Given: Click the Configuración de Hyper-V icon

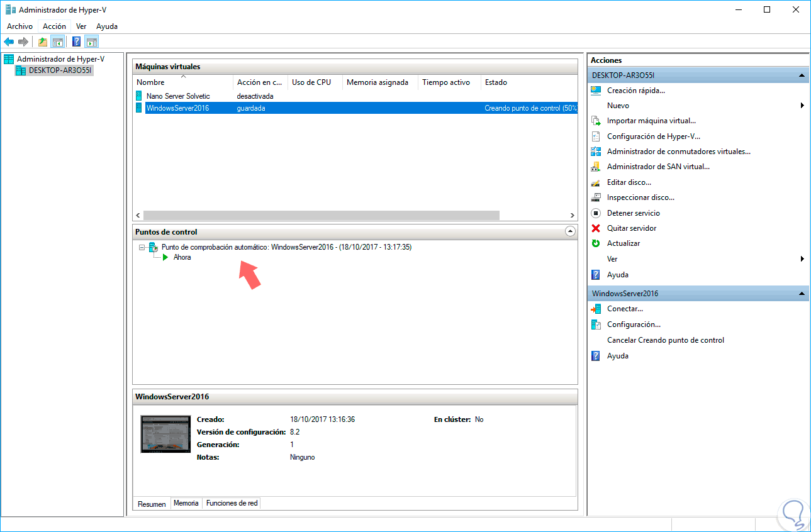Looking at the screenshot, I should click(x=596, y=136).
